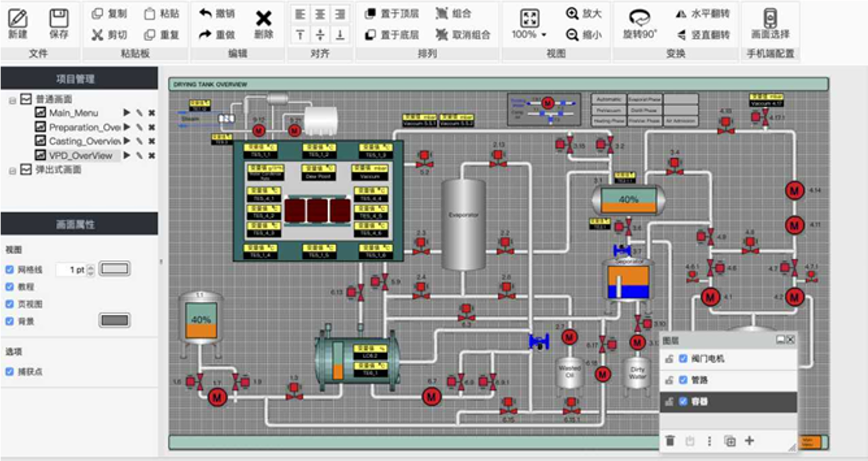Align objects to top edge
868x461 pixels.
pos(301,35)
